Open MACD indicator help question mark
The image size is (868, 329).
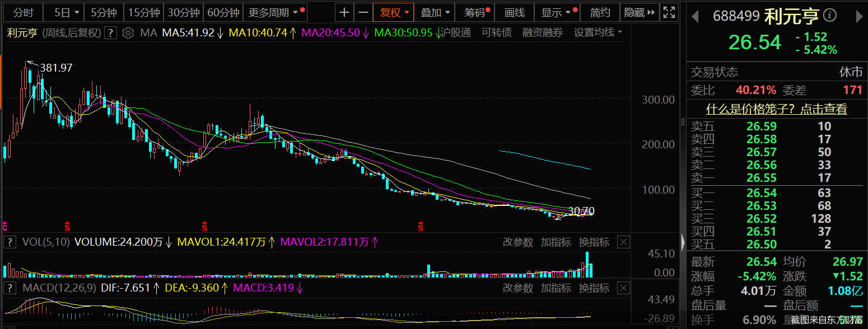[10, 288]
